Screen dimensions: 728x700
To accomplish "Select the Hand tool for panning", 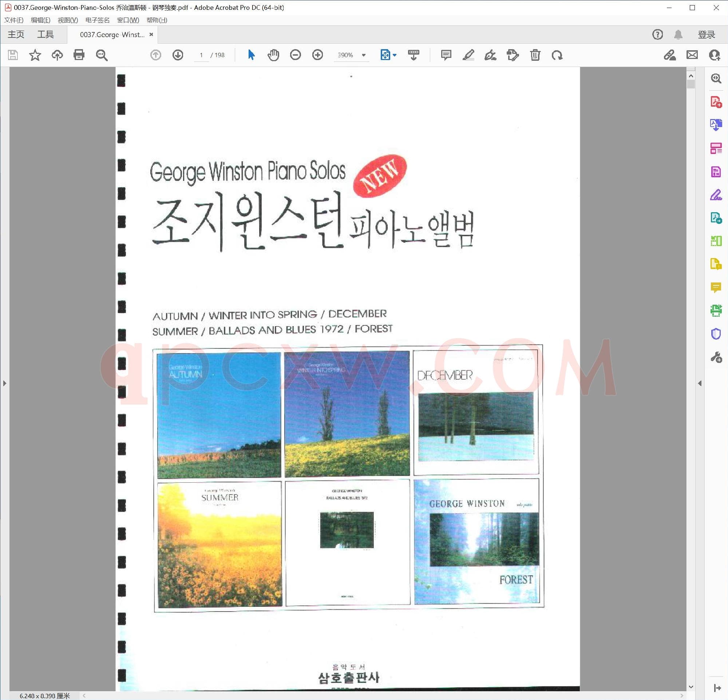I will (x=273, y=55).
